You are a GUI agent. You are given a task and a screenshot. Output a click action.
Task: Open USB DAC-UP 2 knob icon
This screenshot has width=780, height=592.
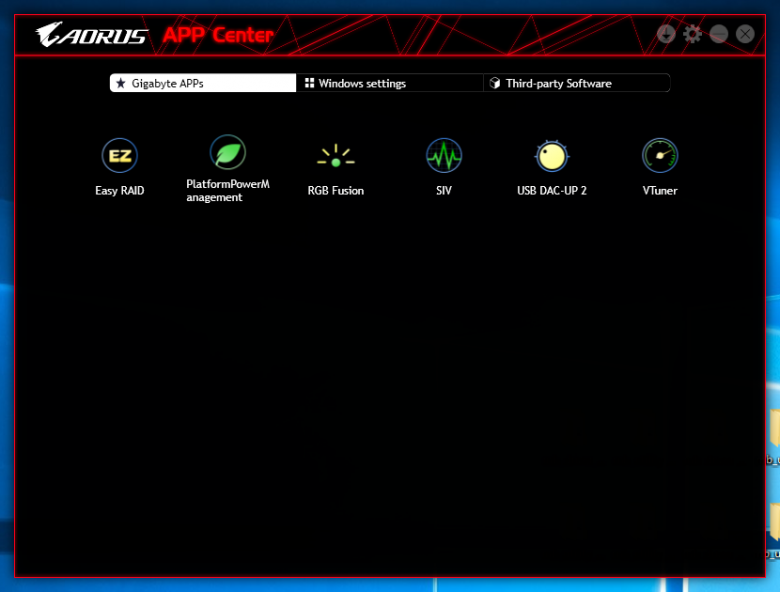[x=552, y=156]
